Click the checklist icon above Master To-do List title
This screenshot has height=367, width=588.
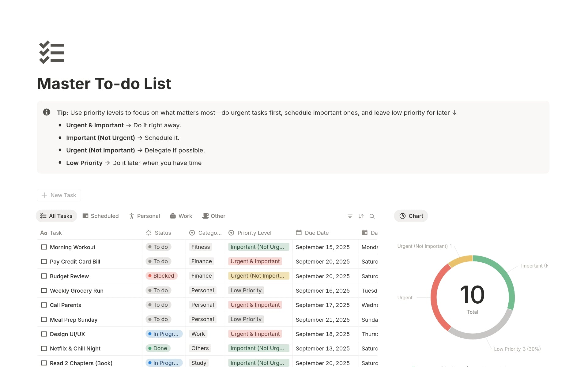pos(51,53)
